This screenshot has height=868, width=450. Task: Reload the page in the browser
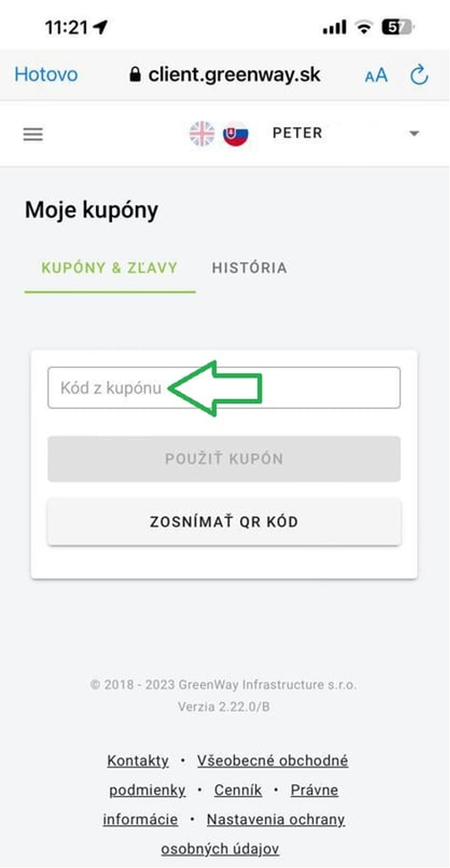pos(419,75)
